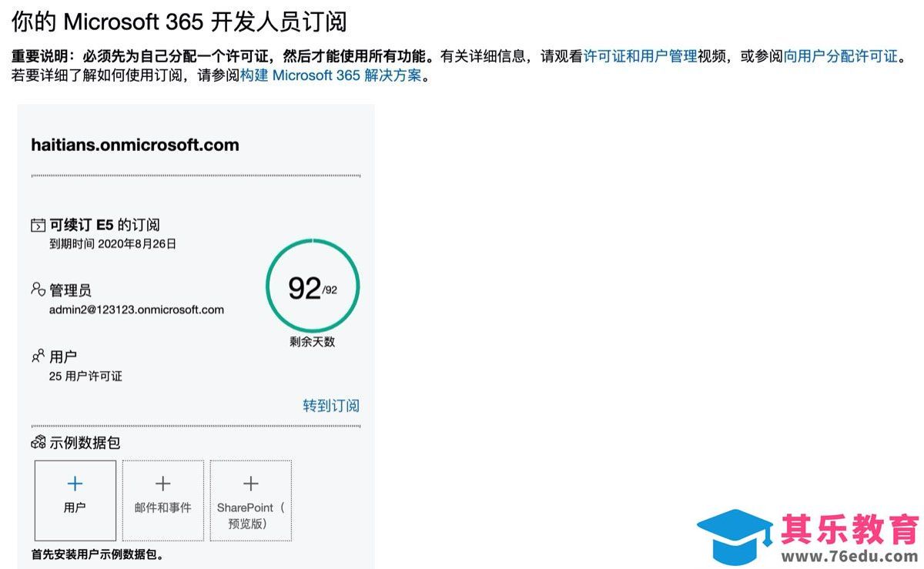Click the 你的 Microsoft 365 开发人员订阅 heading
This screenshot has width=924, height=569.
179,22
